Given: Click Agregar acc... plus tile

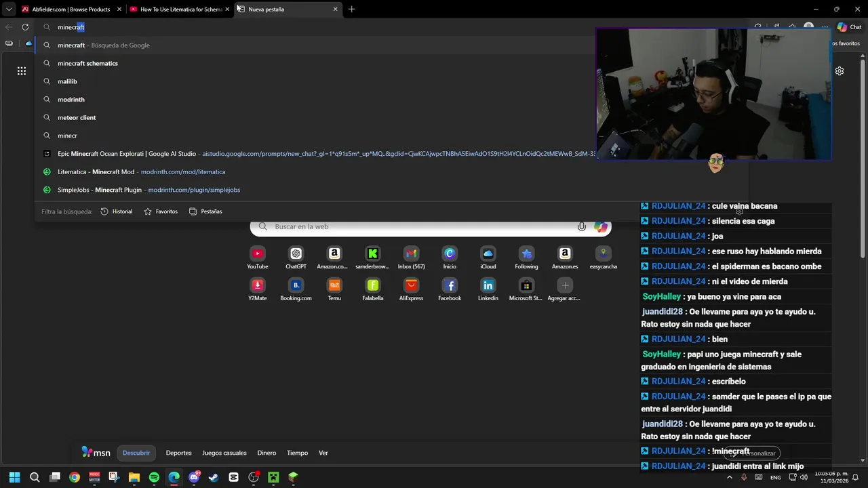Looking at the screenshot, I should pyautogui.click(x=565, y=289).
